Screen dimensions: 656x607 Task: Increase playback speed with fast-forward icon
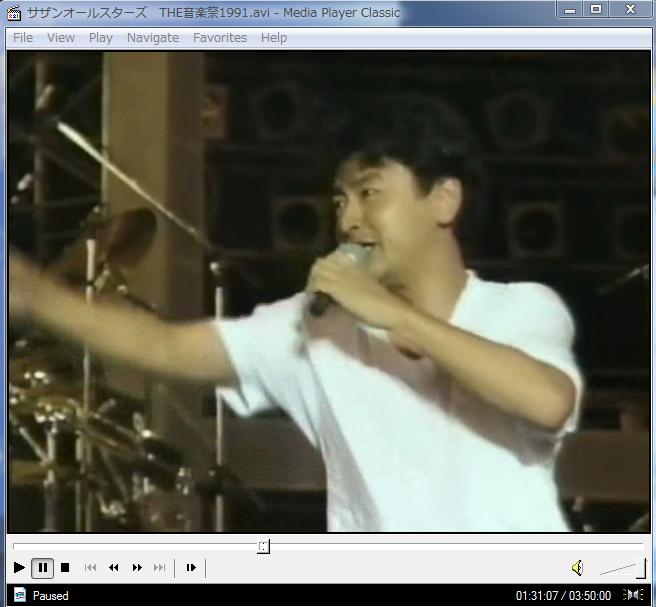(x=137, y=568)
